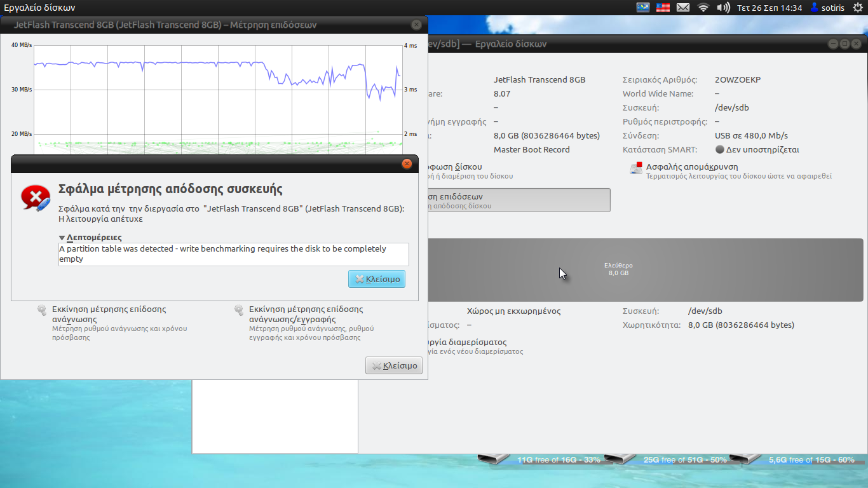
Task: Open the Wi-Fi network indicator
Action: (x=703, y=8)
